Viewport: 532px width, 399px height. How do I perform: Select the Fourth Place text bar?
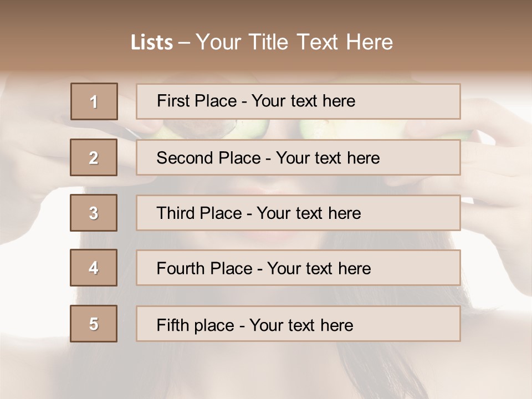[298, 268]
